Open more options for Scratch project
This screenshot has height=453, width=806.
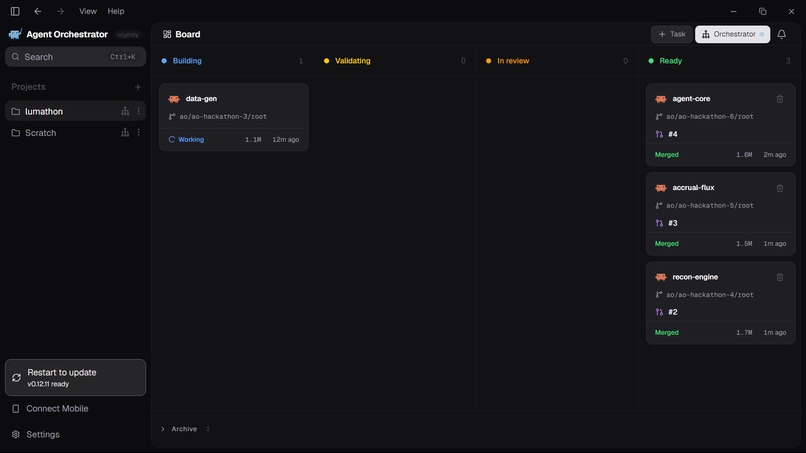coord(138,133)
